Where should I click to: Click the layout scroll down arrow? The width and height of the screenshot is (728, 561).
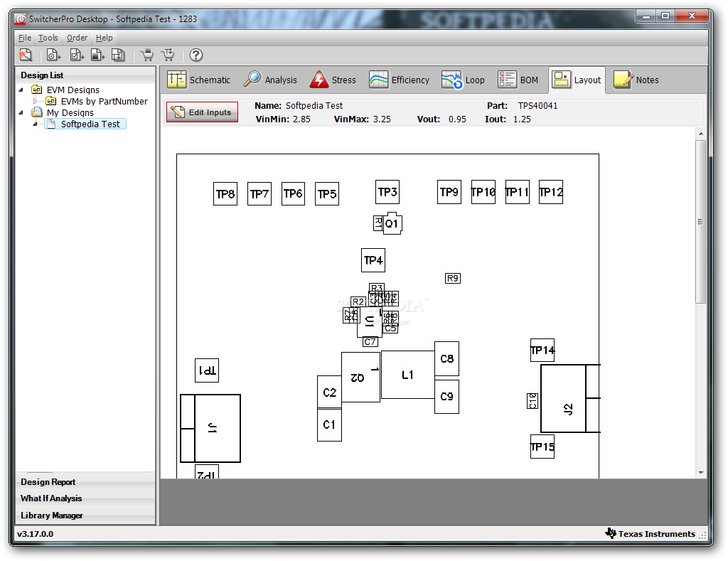coord(700,473)
